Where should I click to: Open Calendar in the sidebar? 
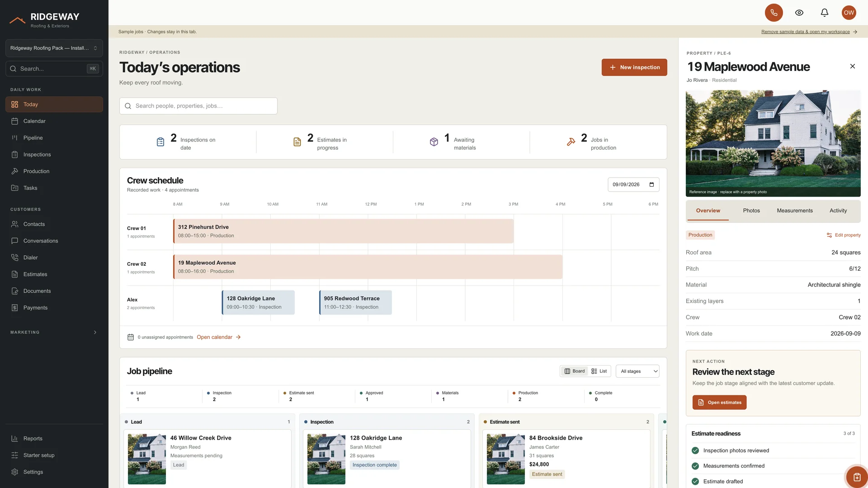tap(54, 121)
